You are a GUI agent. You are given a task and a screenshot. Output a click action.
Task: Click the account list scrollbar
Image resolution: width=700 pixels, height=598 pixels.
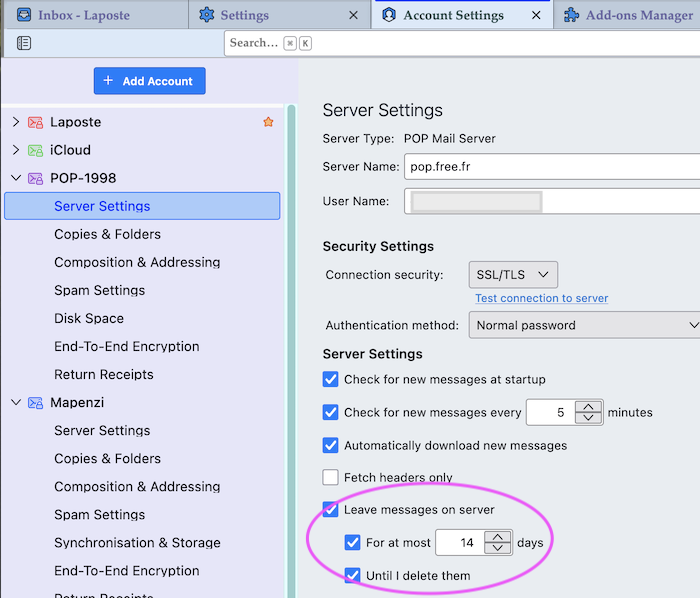click(x=292, y=351)
